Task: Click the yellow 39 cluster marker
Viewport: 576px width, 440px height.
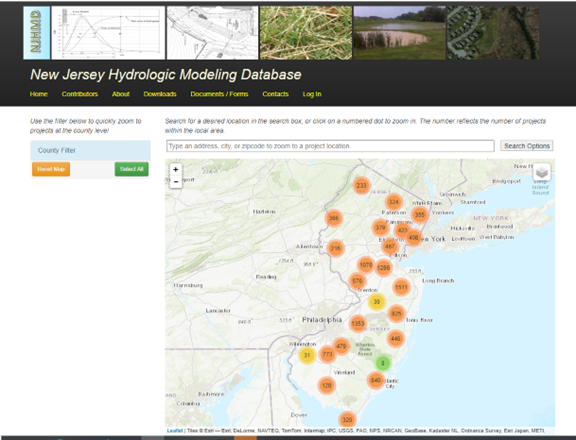Action: coord(377,302)
